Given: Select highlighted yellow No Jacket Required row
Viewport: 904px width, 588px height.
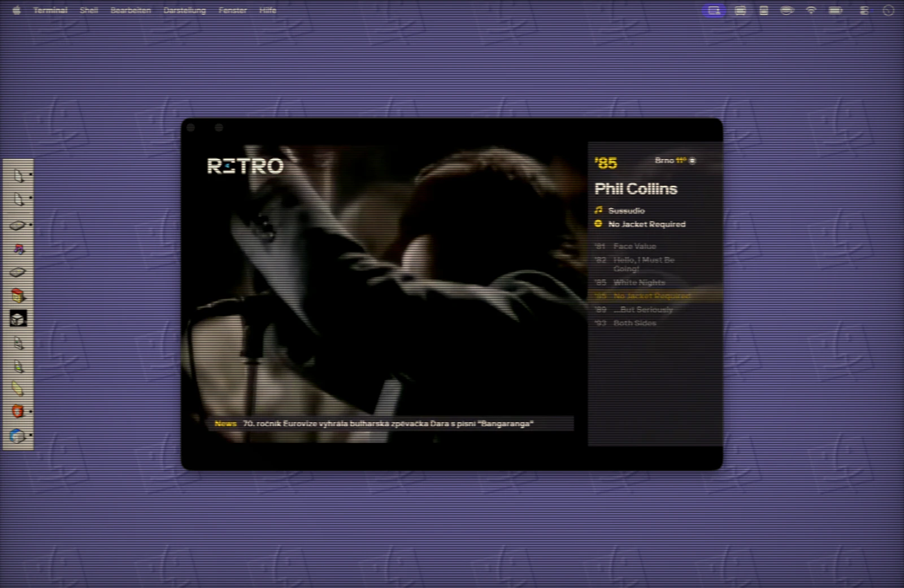Looking at the screenshot, I should (x=655, y=296).
